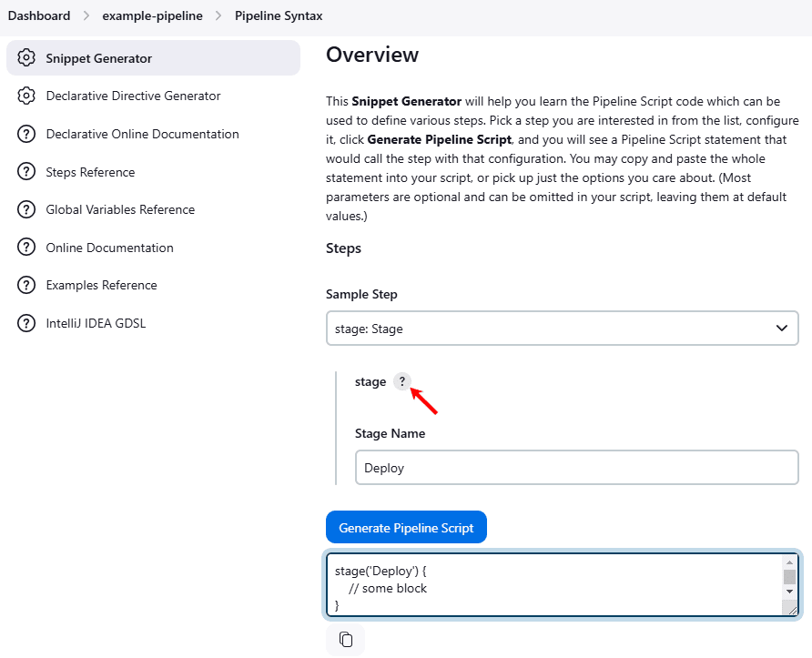Open the Steps Reference sidebar item
Viewport: 812px width, 658px height.
(x=90, y=173)
